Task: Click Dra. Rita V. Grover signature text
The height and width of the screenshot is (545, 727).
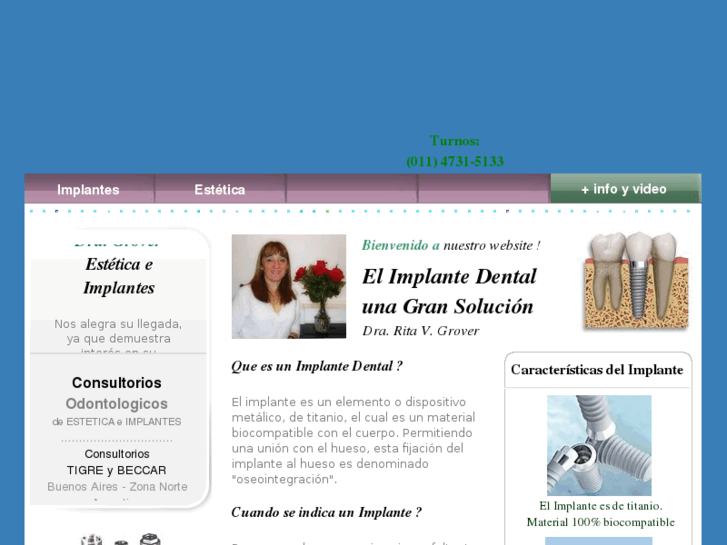Action: point(421,331)
